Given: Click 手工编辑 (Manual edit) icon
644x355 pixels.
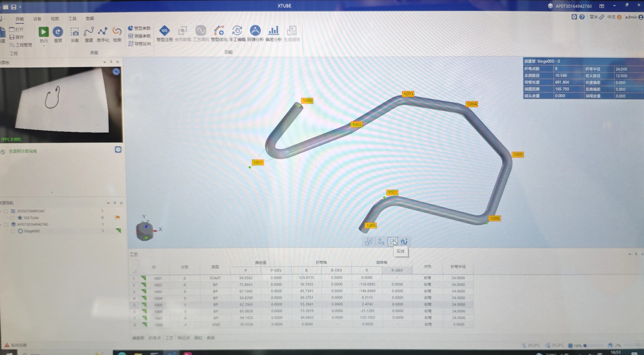Looking at the screenshot, I should pyautogui.click(x=237, y=31).
